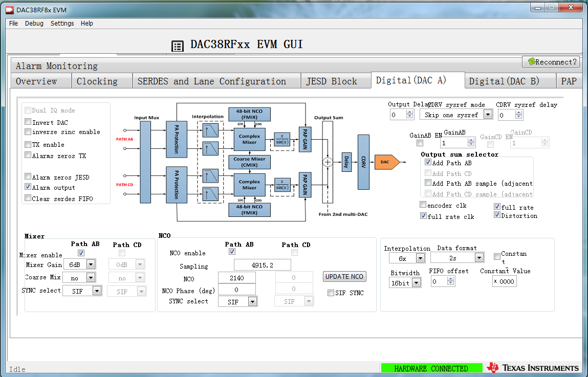Toggle the full rate clk checkbox

tap(423, 216)
